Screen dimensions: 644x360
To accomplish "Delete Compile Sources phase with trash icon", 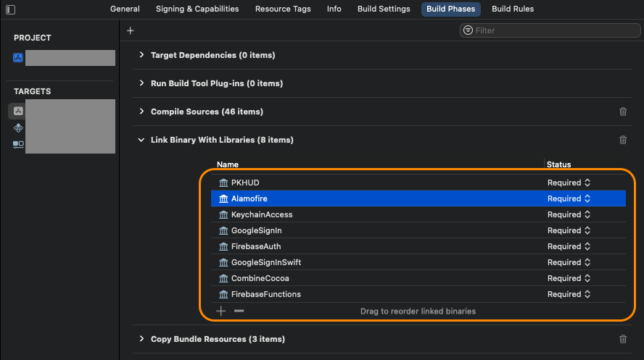I will click(623, 112).
